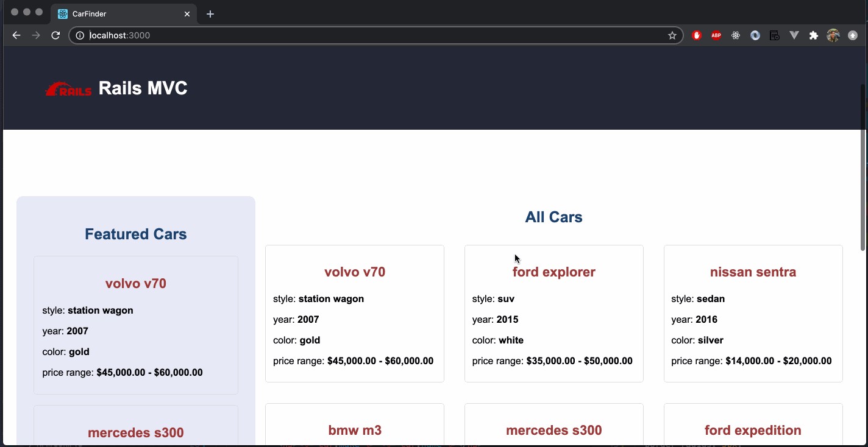The height and width of the screenshot is (447, 868).
Task: Click nissan sentra style sedan text
Action: (698, 299)
